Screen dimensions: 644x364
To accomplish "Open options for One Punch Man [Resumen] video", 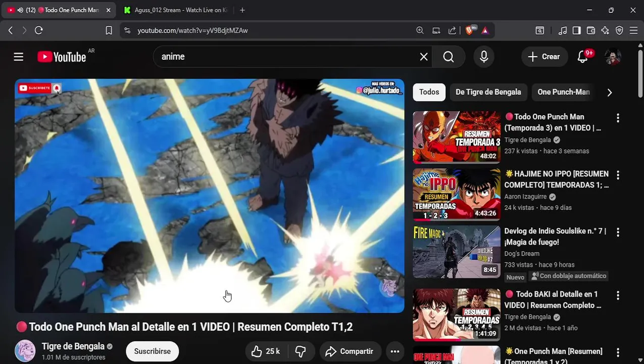I will coord(618,352).
